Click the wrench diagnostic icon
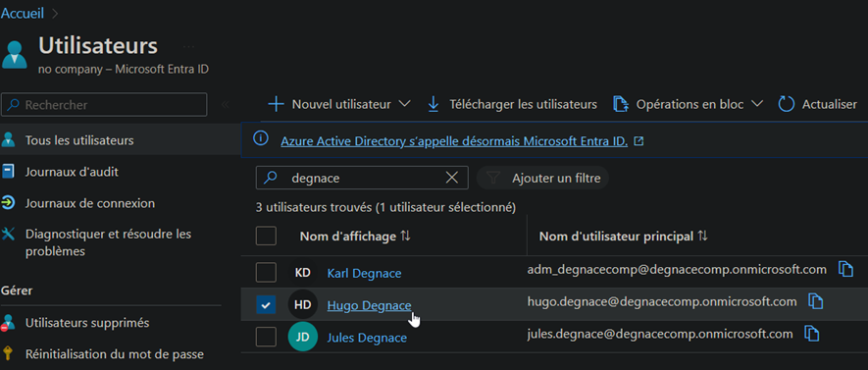The height and width of the screenshot is (370, 868). (x=8, y=234)
